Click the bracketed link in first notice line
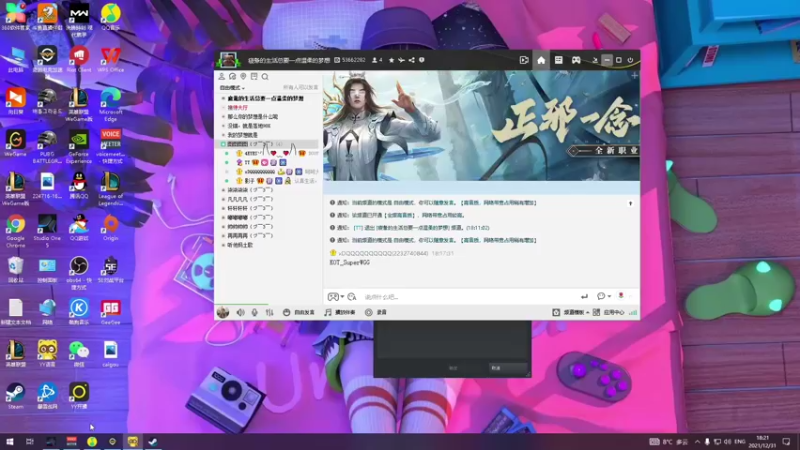 tap(498, 203)
